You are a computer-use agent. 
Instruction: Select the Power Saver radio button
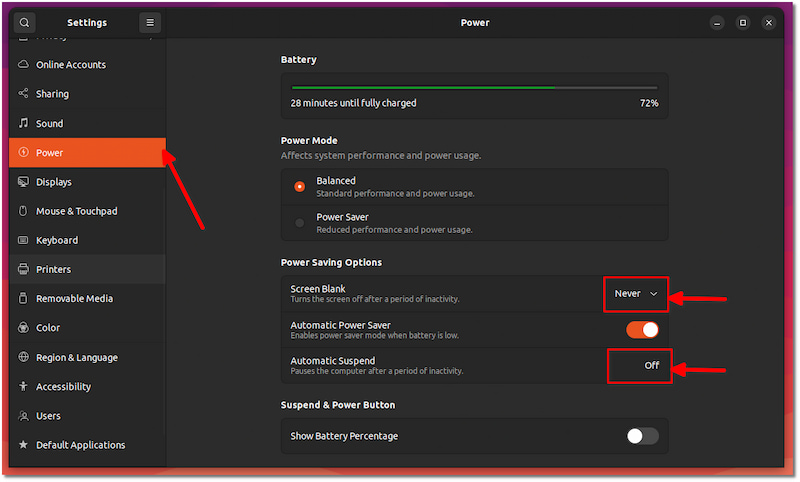[x=299, y=223]
